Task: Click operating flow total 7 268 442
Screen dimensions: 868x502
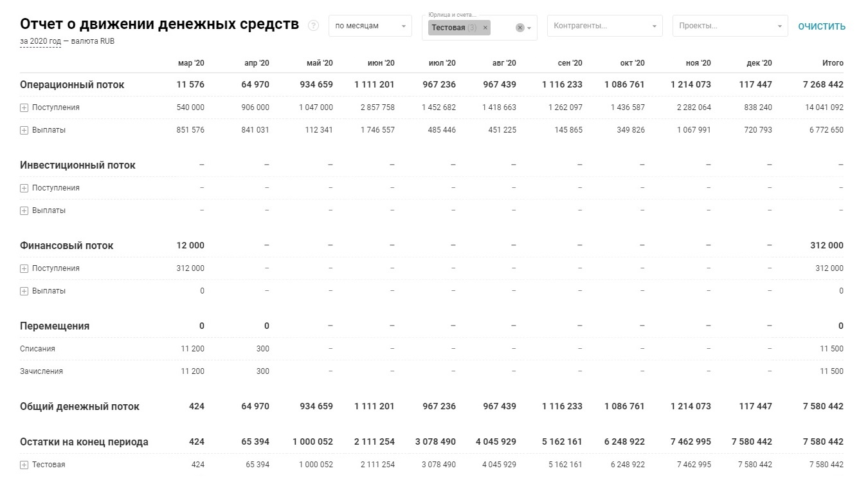Action: click(x=823, y=84)
